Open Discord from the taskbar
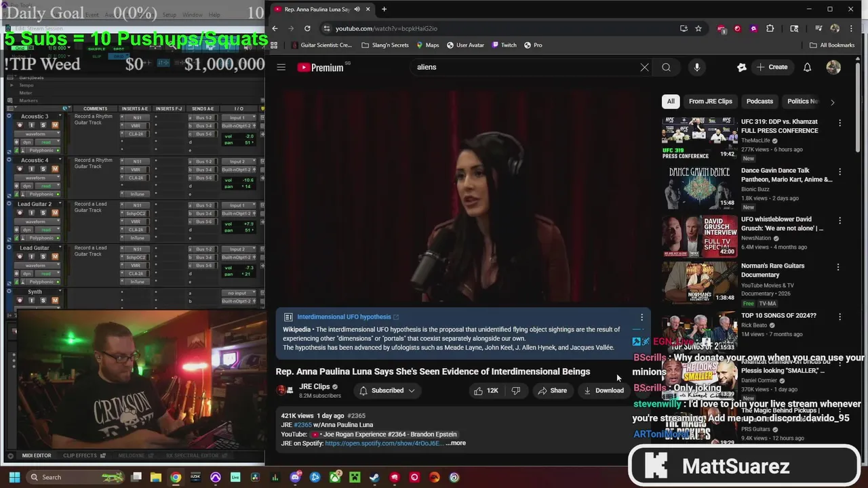The height and width of the screenshot is (488, 868). pos(295,477)
